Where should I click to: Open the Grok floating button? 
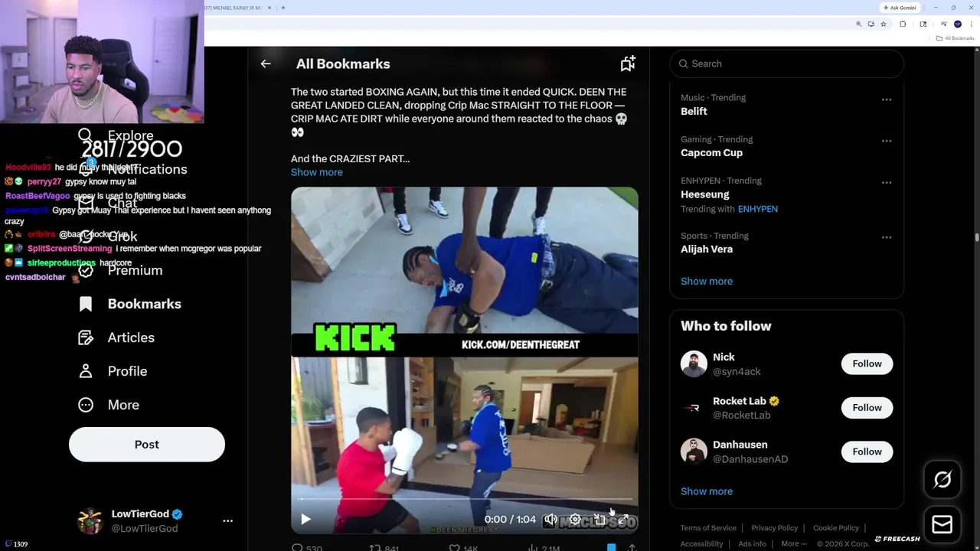pos(942,480)
